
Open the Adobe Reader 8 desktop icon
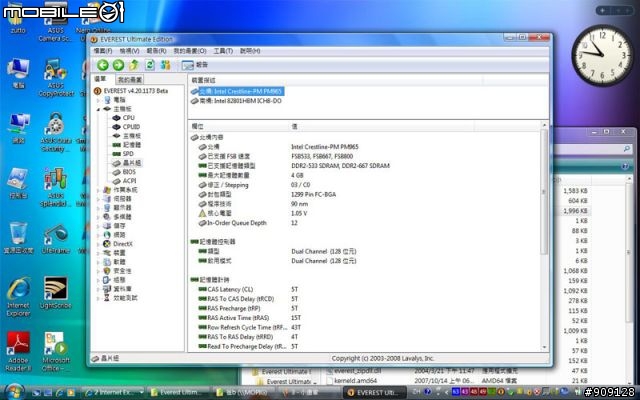point(18,351)
